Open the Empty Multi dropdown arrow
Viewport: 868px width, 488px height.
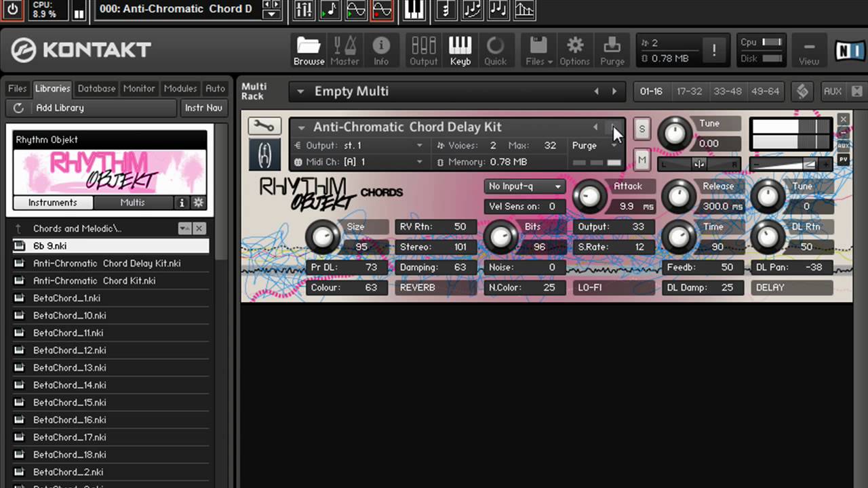click(x=300, y=91)
